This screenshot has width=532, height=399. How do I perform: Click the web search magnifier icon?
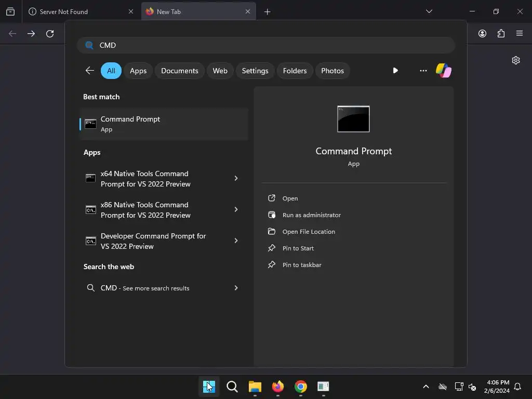(90, 288)
